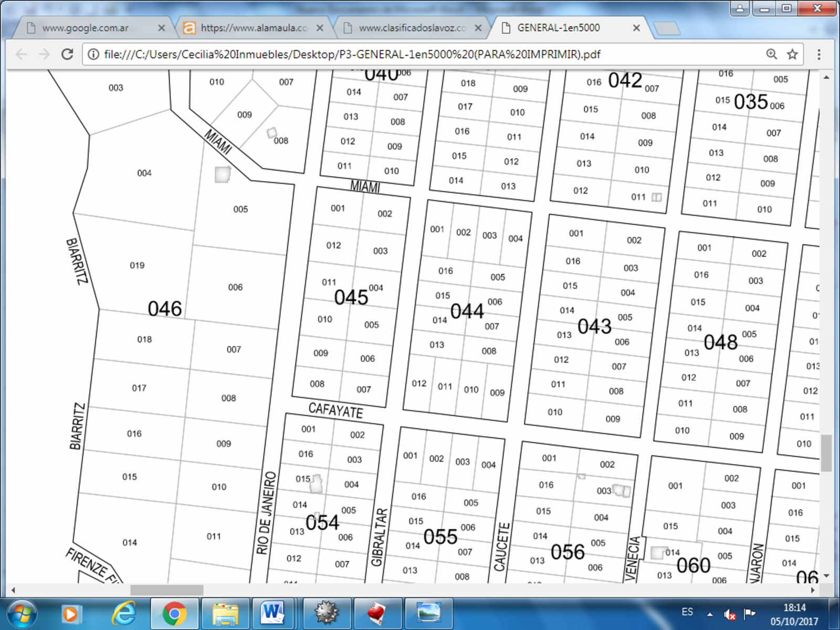This screenshot has height=630, width=840.
Task: Click the horizontal scrollbar thumb
Action: coord(166,590)
